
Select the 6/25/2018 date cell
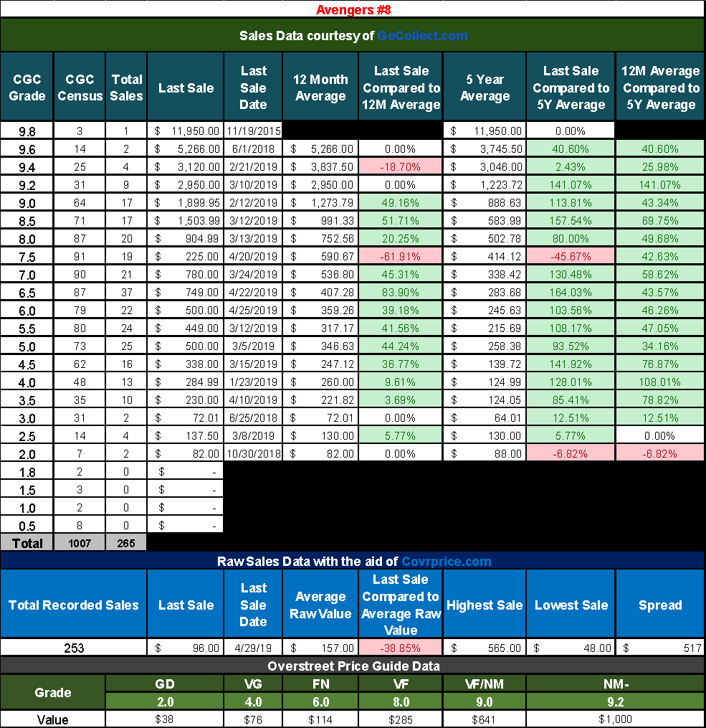tap(253, 418)
